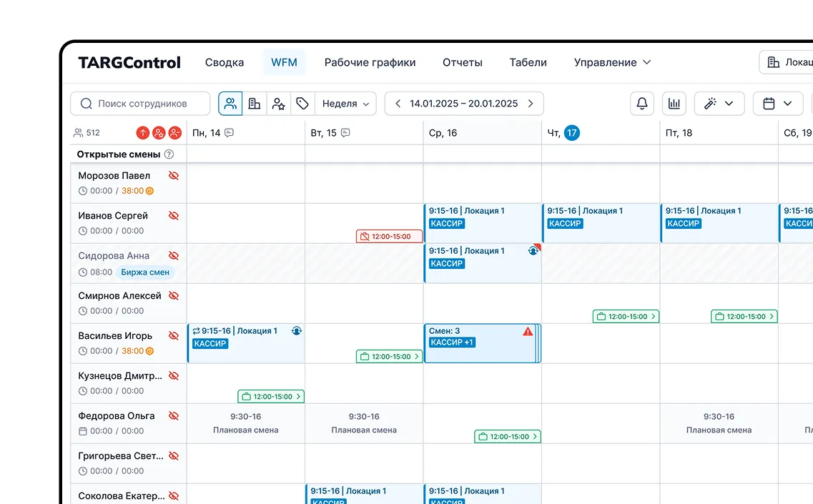Open Иванов Сергей Thursday cashier shift

(601, 223)
